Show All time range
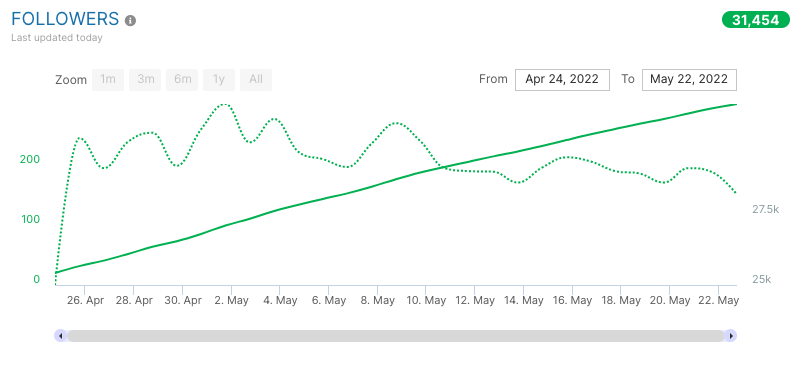The height and width of the screenshot is (384, 799). pos(256,80)
